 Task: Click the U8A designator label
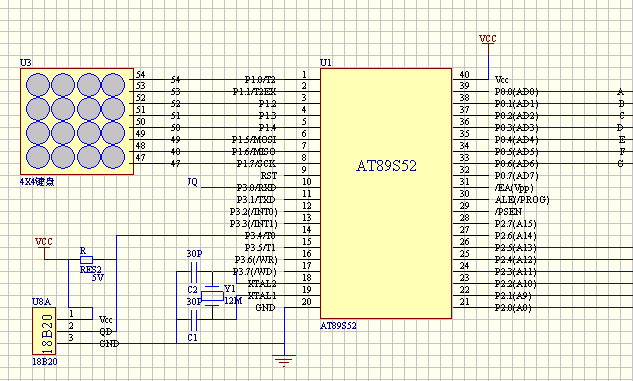[41, 302]
